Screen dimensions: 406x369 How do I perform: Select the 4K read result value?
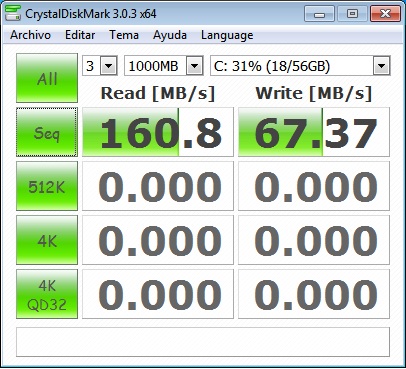tap(158, 240)
